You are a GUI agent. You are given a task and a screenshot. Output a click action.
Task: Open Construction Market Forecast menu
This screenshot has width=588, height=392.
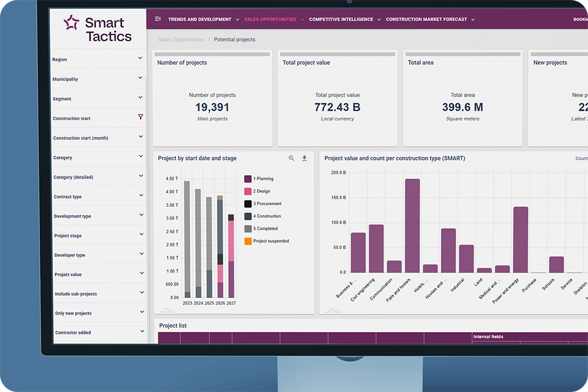430,19
